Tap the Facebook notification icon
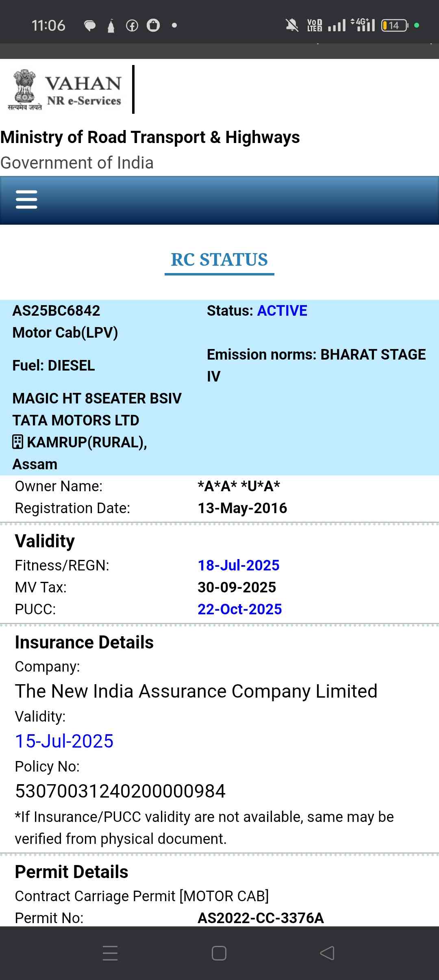Viewport: 439px width, 980px height. click(x=132, y=26)
